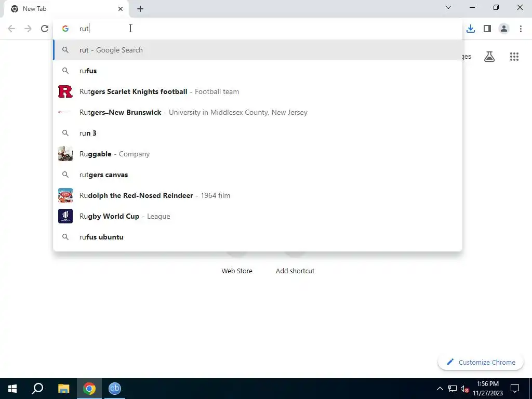The width and height of the screenshot is (532, 399).
Task: Open Chrome downloads icon
Action: [x=471, y=29]
